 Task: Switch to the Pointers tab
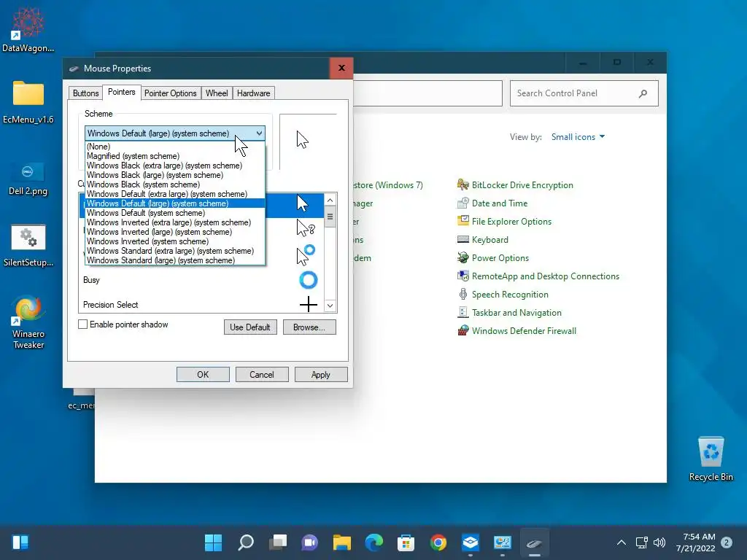coord(122,92)
